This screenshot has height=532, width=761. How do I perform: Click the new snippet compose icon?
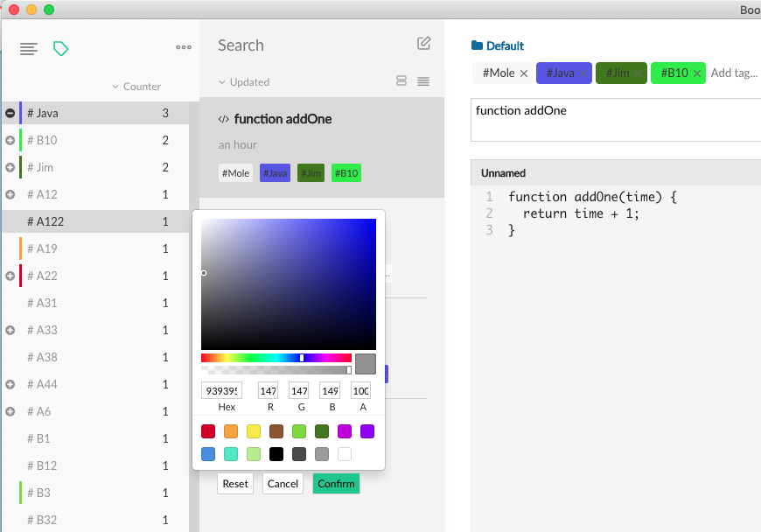(423, 43)
